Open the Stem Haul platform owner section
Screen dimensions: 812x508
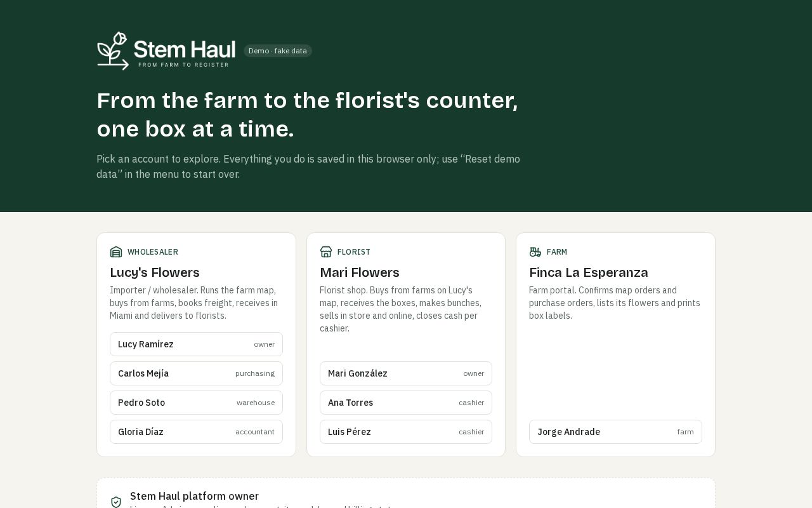tap(406, 493)
